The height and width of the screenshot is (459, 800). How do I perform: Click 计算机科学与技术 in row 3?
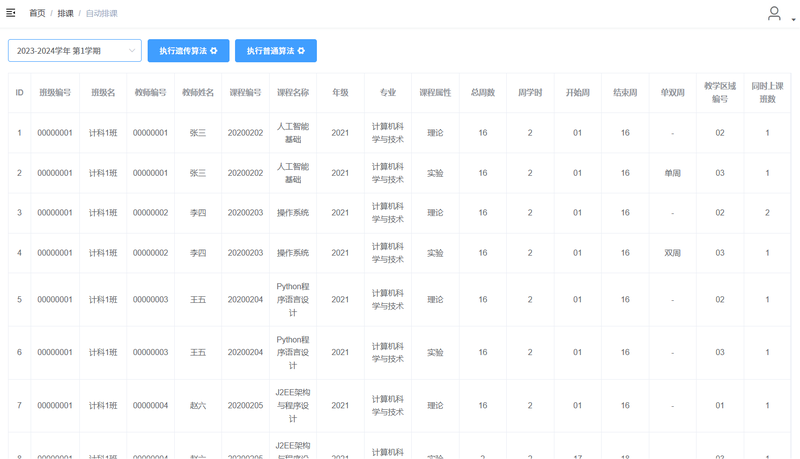click(388, 213)
